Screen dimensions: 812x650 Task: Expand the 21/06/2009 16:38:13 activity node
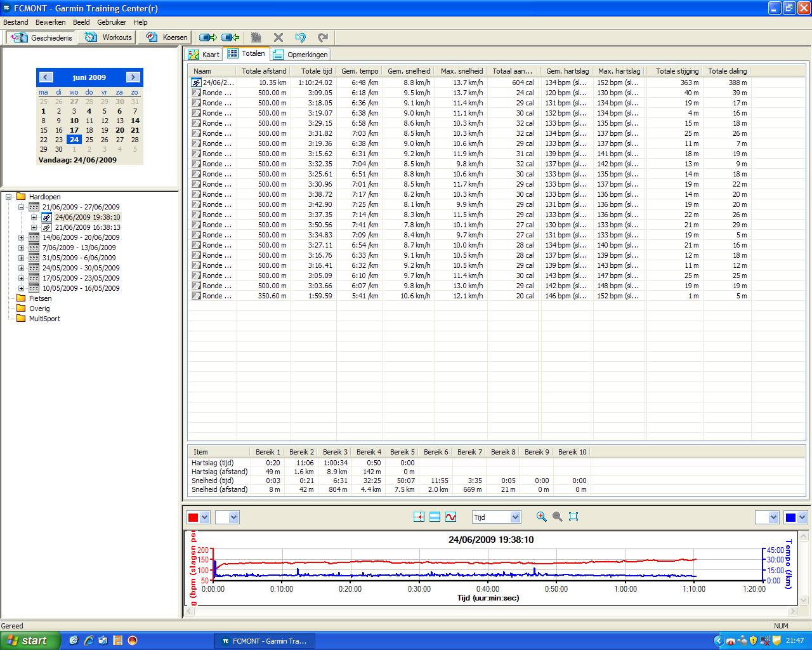[x=34, y=227]
